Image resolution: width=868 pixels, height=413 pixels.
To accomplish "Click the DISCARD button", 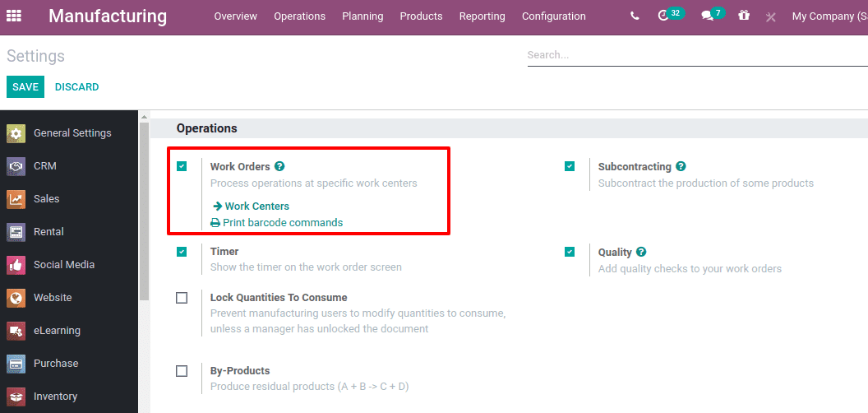I will click(77, 87).
